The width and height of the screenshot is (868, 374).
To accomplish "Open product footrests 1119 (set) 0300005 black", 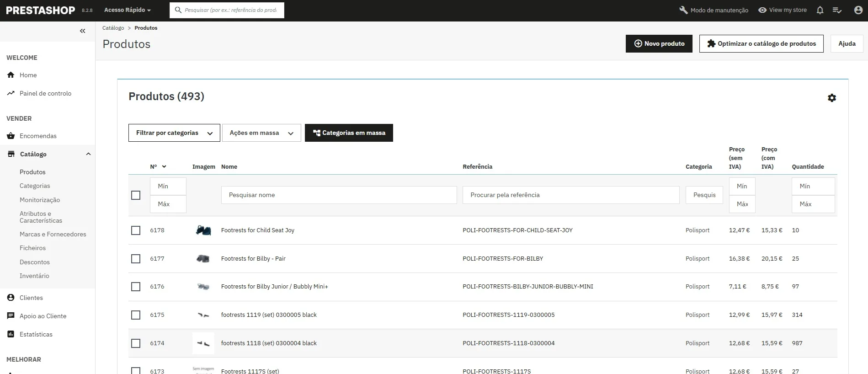I will pos(269,315).
